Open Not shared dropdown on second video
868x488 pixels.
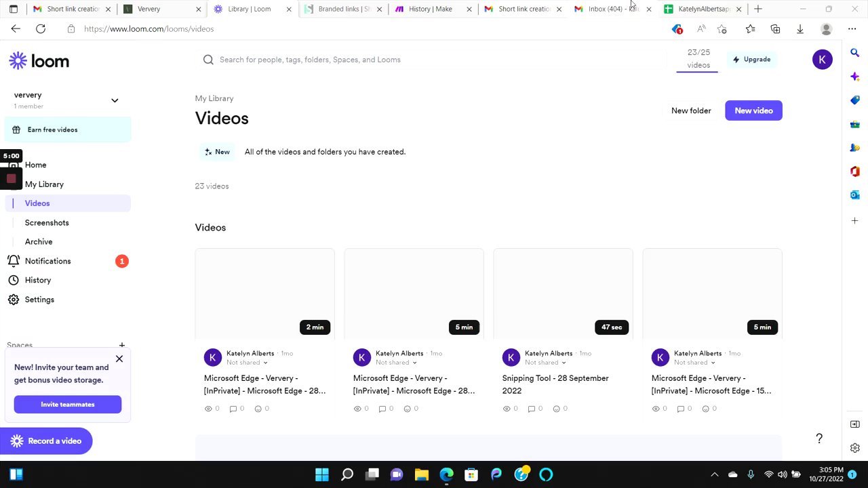(395, 363)
